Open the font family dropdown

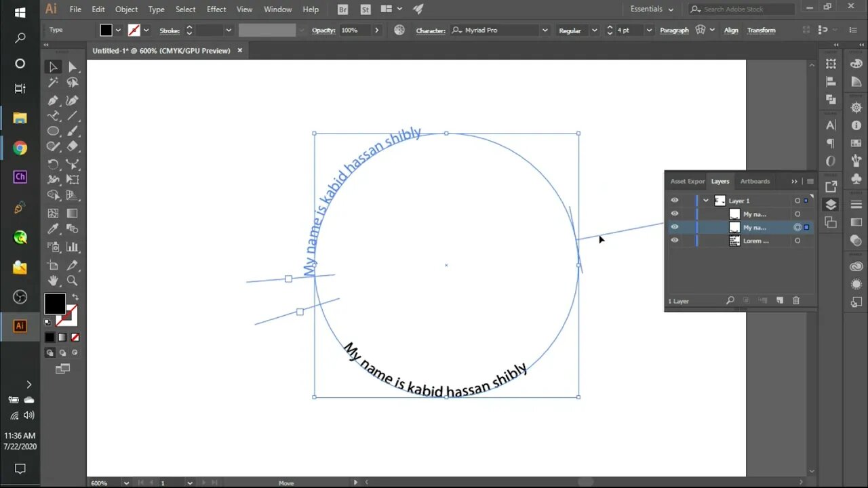click(545, 30)
